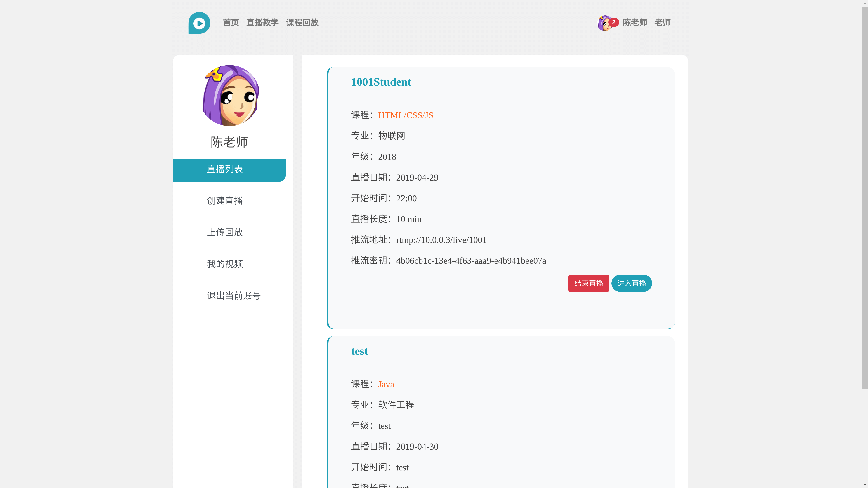Screen dimensions: 868x488
Task: Click 退出当前账号 to log out
Action: (234, 296)
